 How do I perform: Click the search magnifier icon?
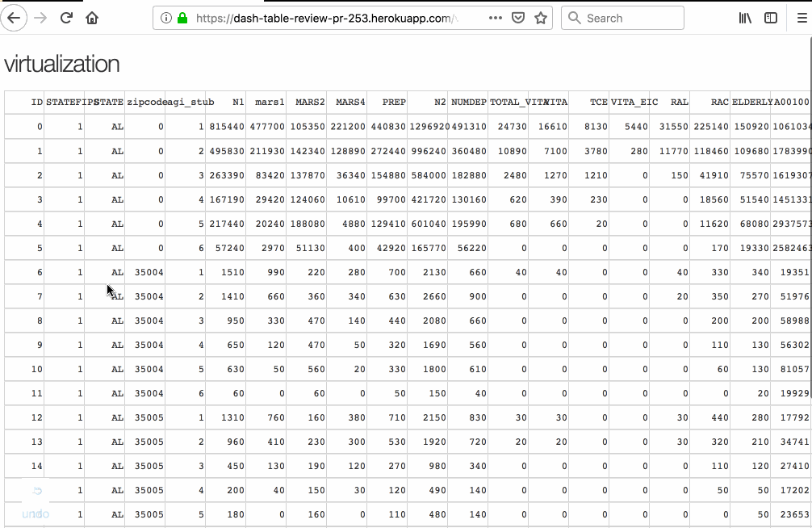click(x=575, y=18)
